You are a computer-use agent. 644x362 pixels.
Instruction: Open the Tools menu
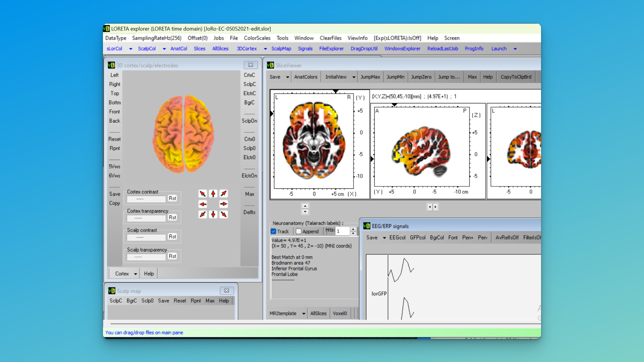pyautogui.click(x=282, y=38)
